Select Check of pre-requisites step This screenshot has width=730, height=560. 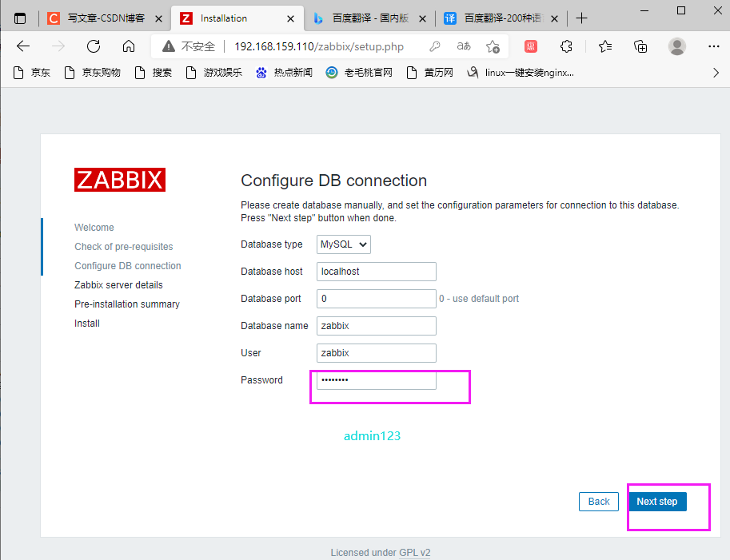[123, 247]
